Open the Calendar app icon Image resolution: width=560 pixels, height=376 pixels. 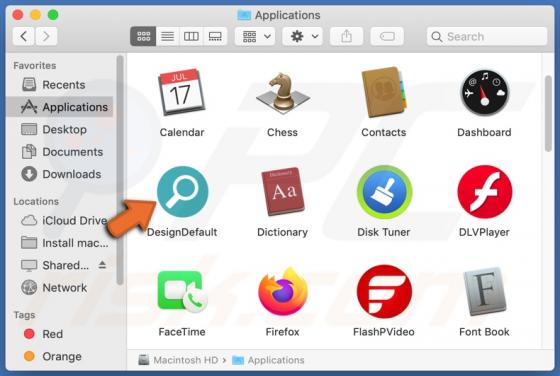tap(181, 92)
